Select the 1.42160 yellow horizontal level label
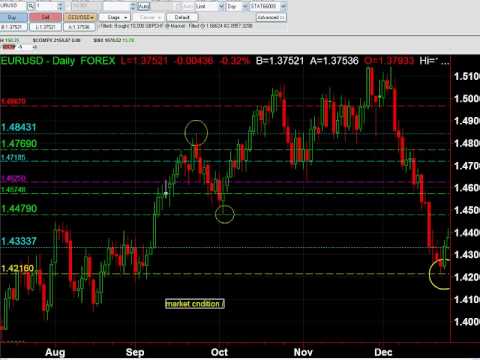 coord(17,268)
